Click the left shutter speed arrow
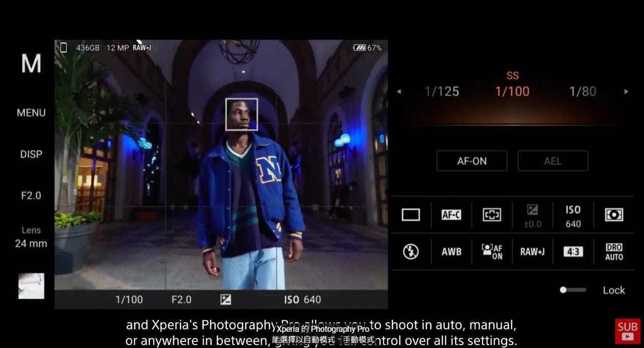 [x=399, y=92]
